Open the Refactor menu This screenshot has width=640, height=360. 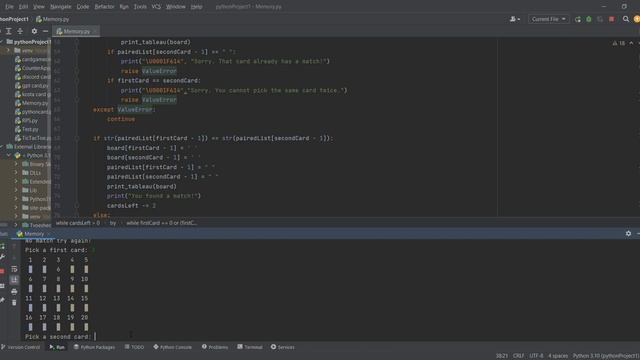pyautogui.click(x=104, y=7)
